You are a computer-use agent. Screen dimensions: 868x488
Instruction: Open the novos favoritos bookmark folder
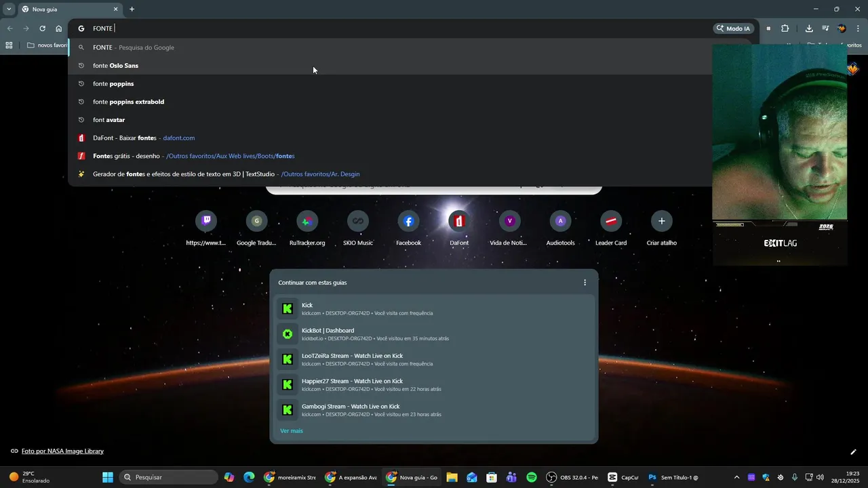(47, 45)
